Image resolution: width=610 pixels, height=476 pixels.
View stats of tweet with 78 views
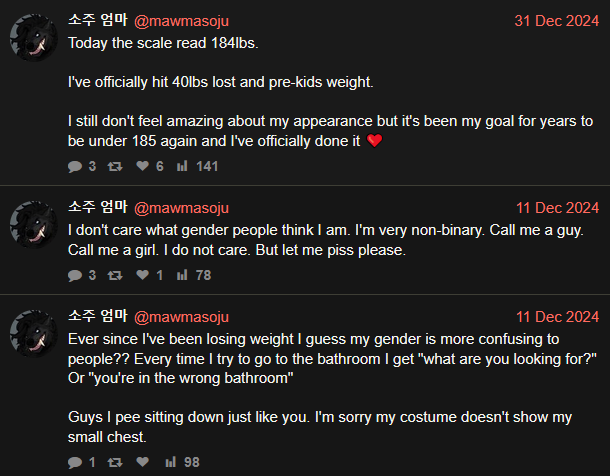[x=182, y=275]
